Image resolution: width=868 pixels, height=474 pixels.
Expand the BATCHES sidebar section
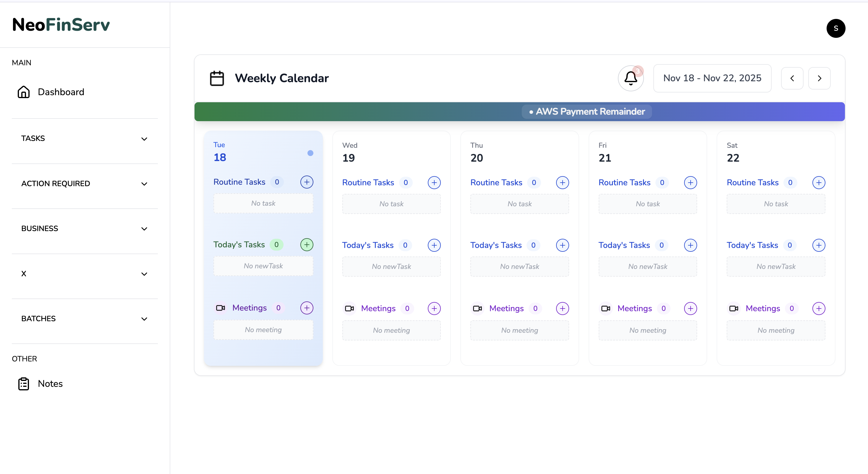coord(84,318)
